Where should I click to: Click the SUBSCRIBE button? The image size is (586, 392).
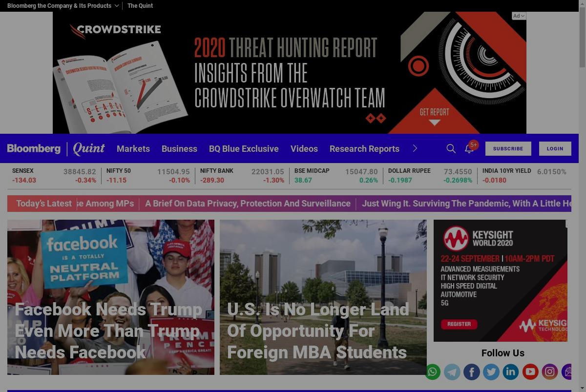click(508, 148)
